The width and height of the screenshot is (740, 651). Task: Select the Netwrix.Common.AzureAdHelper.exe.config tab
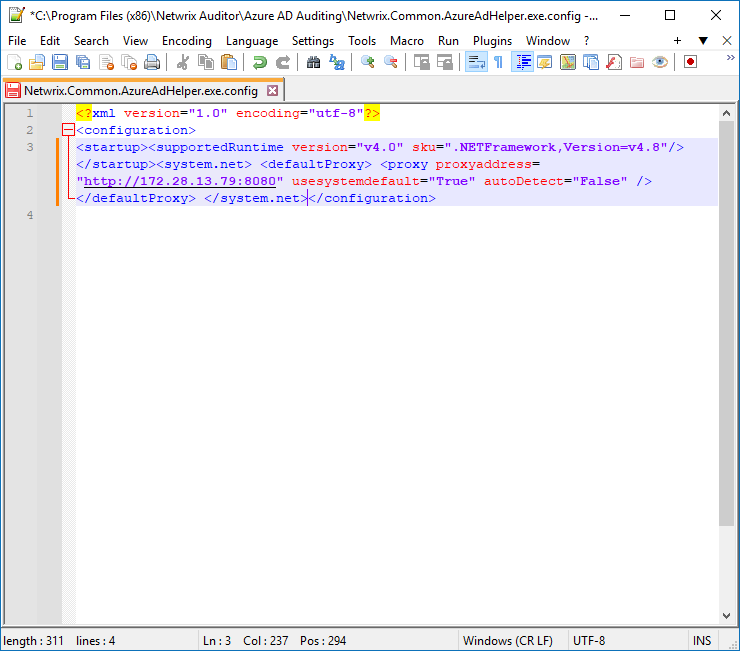[141, 90]
